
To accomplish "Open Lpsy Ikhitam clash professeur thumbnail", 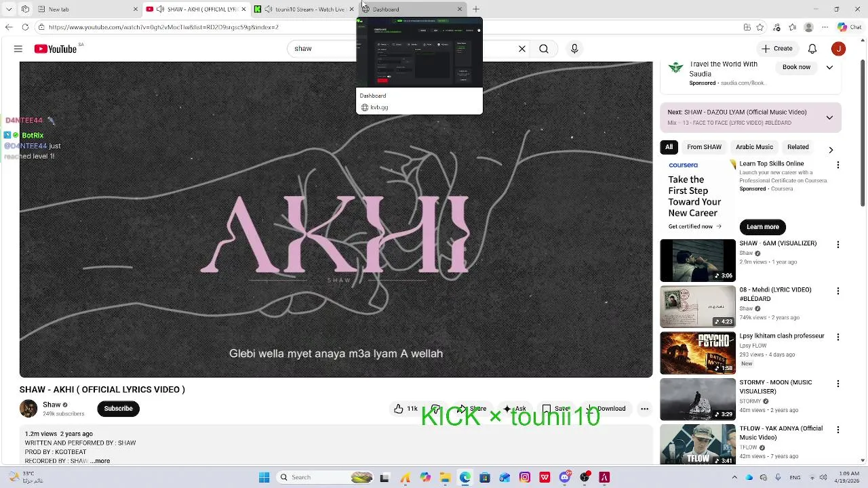I will click(698, 352).
